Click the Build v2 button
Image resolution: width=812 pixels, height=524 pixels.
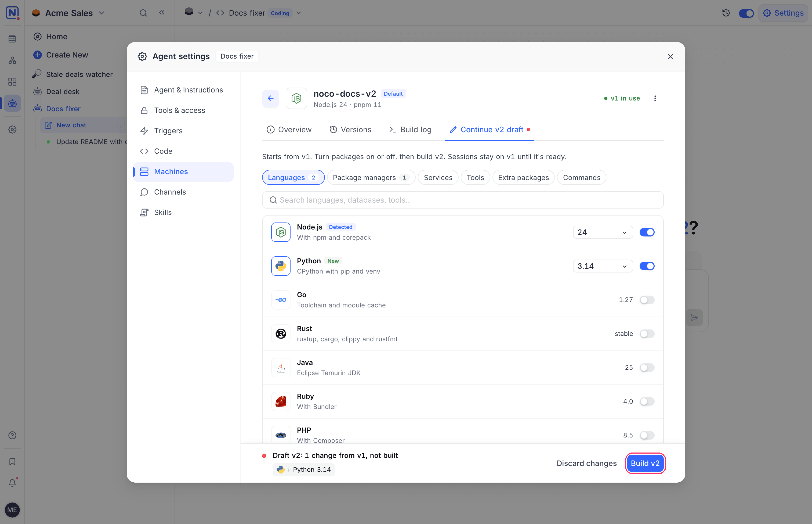tap(645, 464)
